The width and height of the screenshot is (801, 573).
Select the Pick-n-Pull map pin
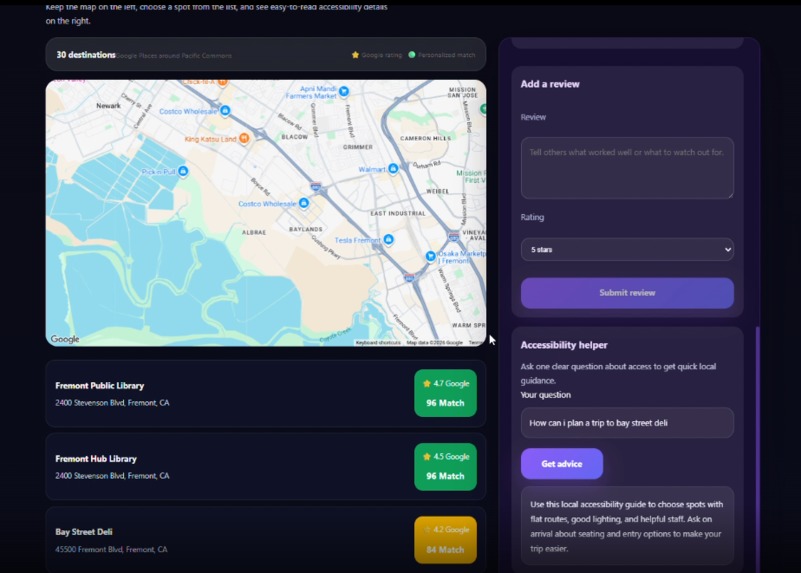(x=183, y=171)
